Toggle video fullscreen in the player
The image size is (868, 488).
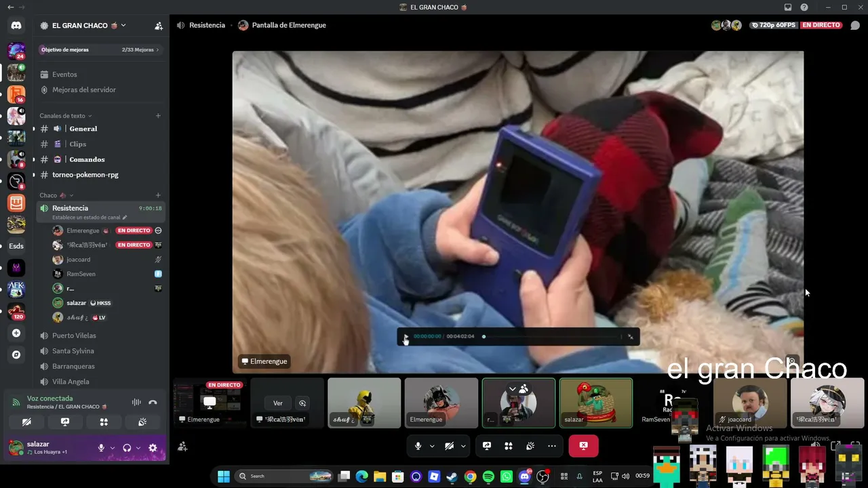tap(631, 337)
